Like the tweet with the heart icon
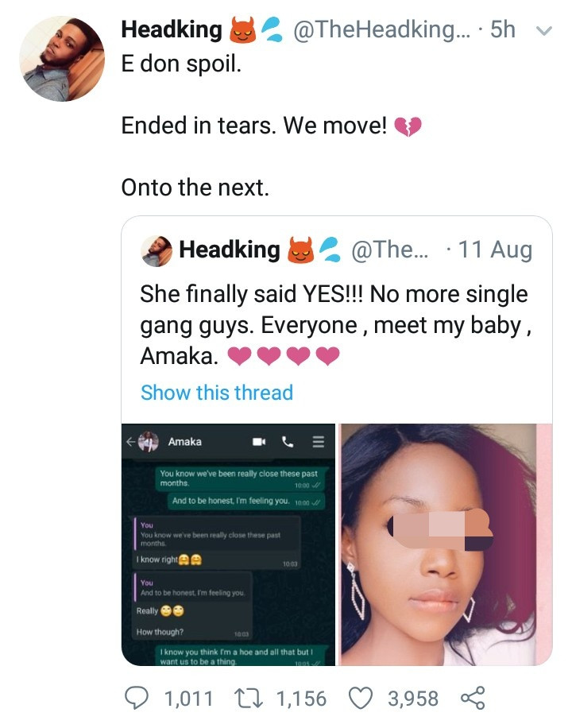Image resolution: width=572 pixels, height=728 pixels. (362, 699)
